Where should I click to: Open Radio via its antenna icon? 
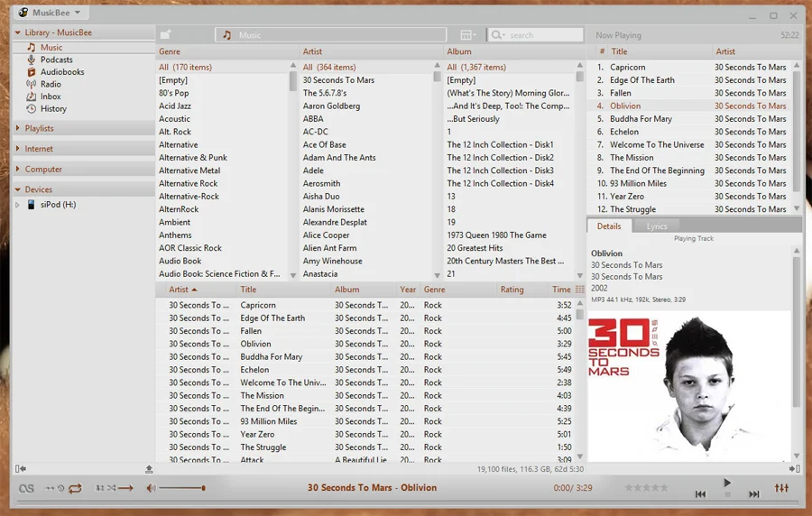point(31,84)
